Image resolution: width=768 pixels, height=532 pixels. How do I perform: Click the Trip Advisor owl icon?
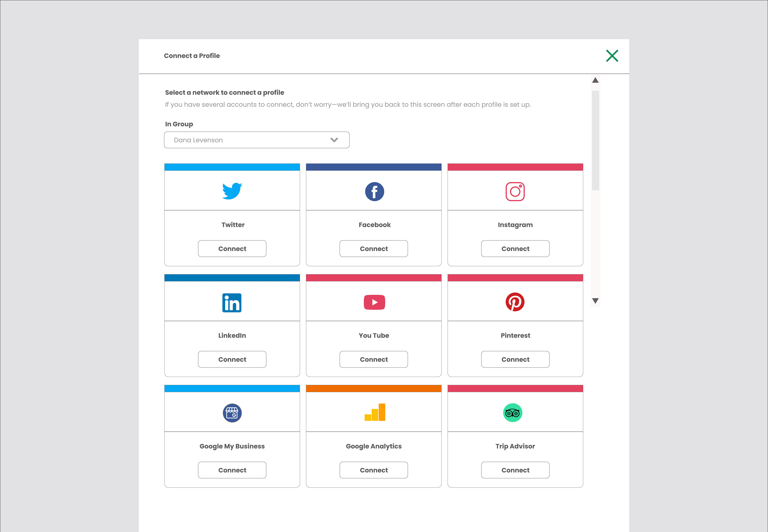tap(513, 413)
